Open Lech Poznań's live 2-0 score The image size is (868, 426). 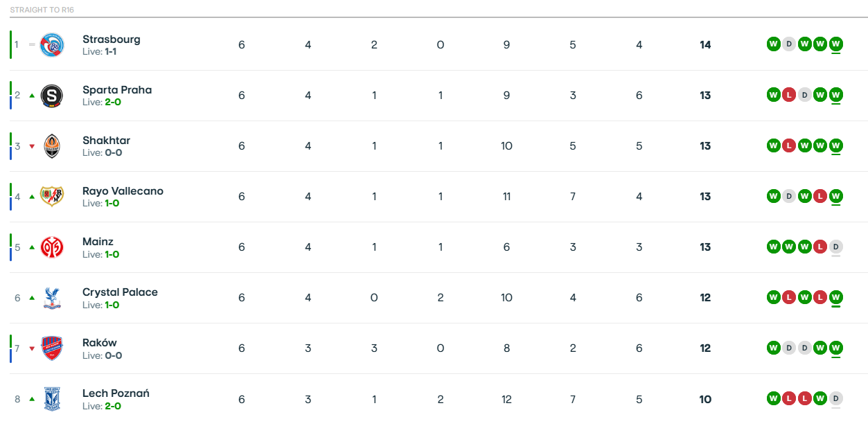point(113,405)
